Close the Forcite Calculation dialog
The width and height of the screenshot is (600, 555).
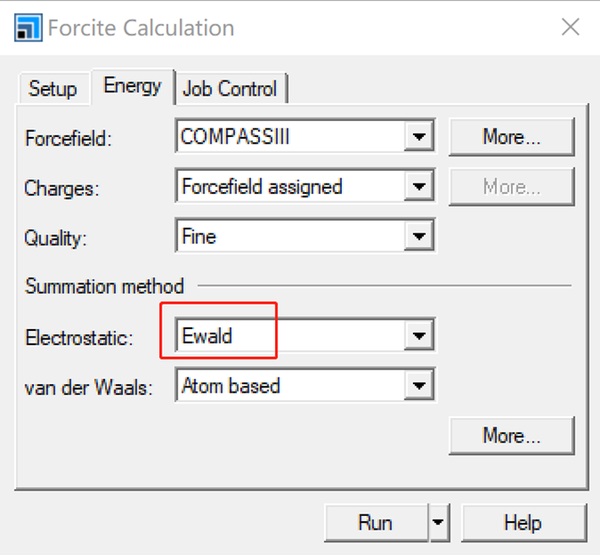click(570, 27)
